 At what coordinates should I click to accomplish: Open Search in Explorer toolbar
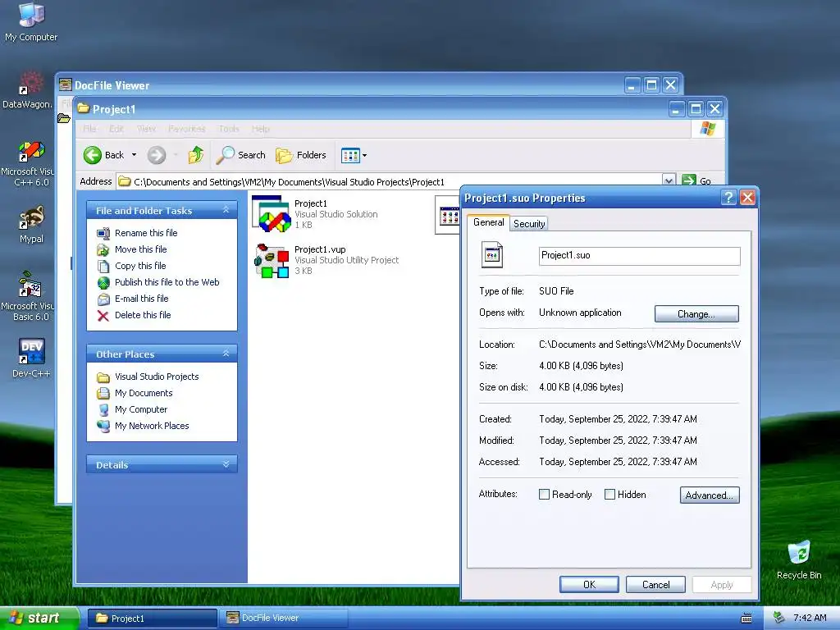[x=241, y=155]
